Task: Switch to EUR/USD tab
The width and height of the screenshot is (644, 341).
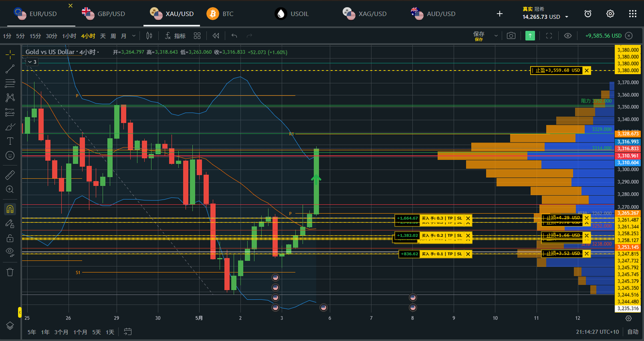Action: pyautogui.click(x=36, y=13)
